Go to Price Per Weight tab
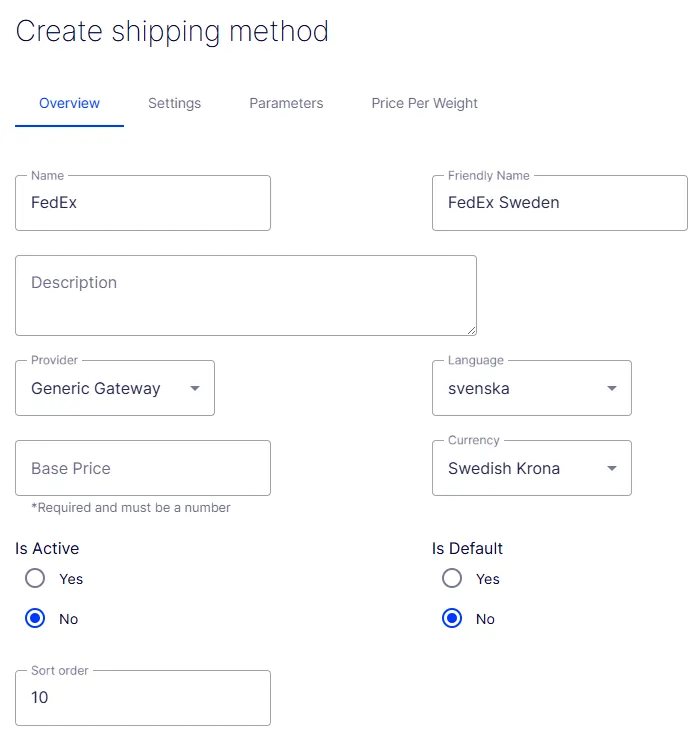Image resolution: width=700 pixels, height=737 pixels. (x=424, y=103)
